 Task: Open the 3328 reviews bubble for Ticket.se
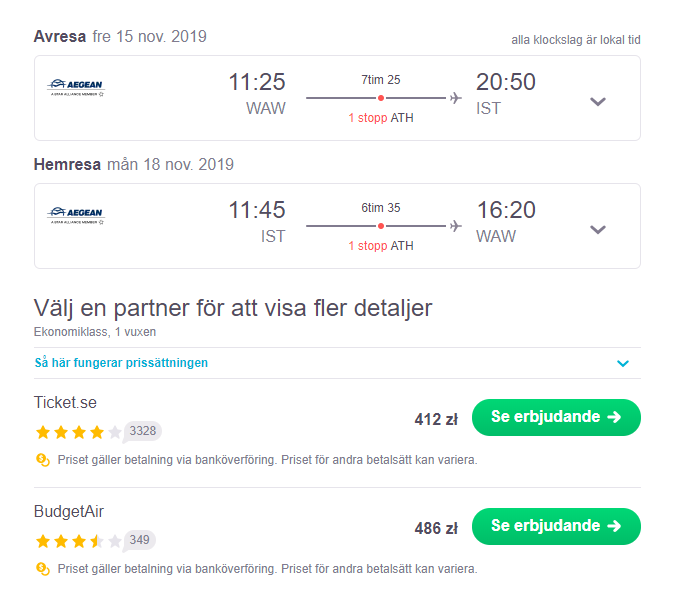[x=142, y=431]
